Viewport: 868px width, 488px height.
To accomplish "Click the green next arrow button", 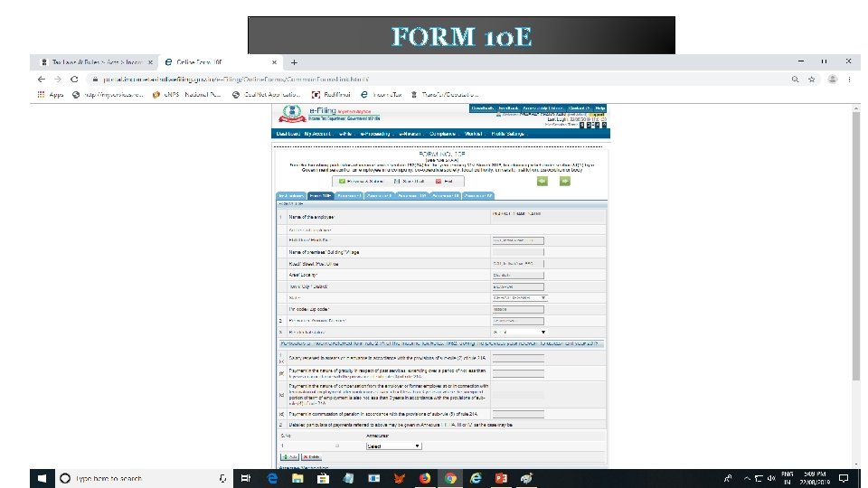I will click(564, 181).
